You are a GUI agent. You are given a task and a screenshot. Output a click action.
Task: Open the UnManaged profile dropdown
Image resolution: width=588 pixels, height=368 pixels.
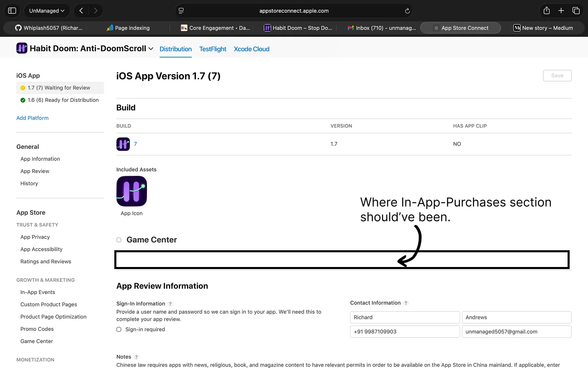click(47, 11)
